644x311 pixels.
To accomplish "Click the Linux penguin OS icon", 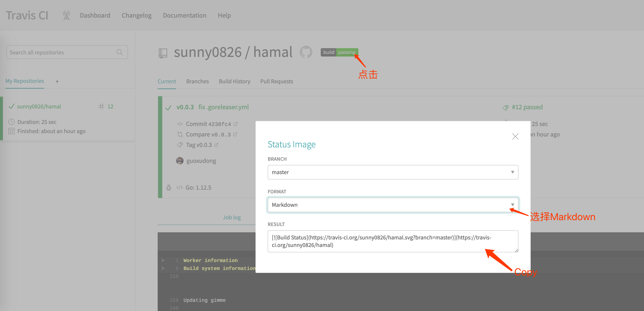I will point(169,188).
